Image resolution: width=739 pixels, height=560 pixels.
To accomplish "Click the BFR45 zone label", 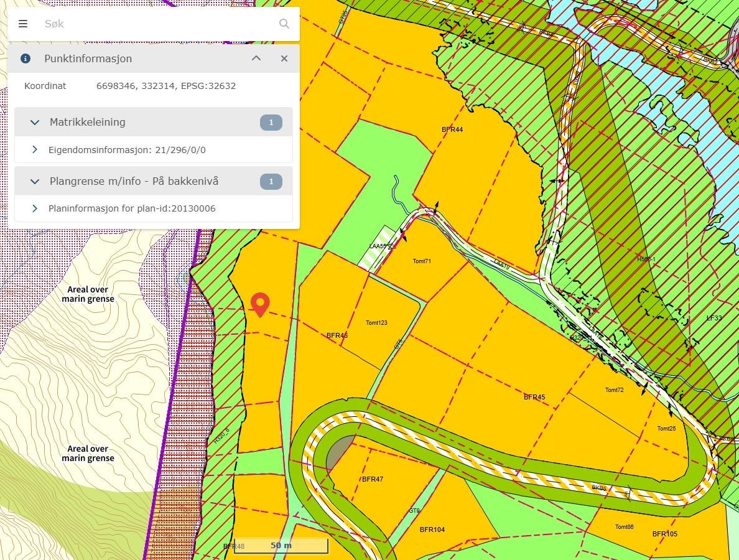I will [534, 397].
